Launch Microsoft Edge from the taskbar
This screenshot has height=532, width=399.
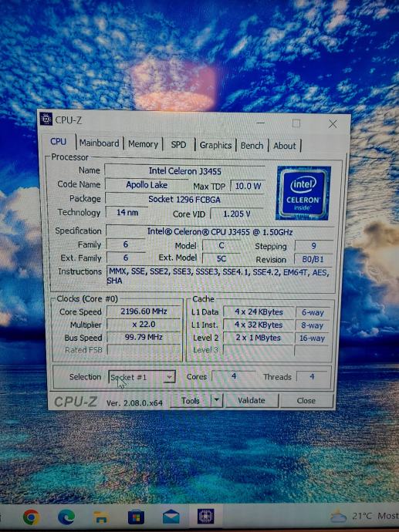[x=66, y=517]
